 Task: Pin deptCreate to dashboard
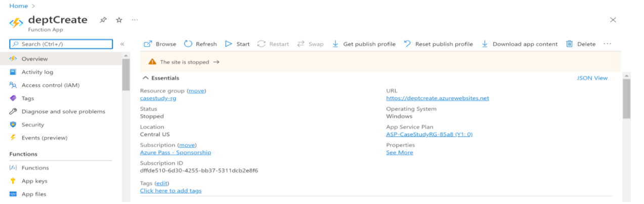coord(103,20)
